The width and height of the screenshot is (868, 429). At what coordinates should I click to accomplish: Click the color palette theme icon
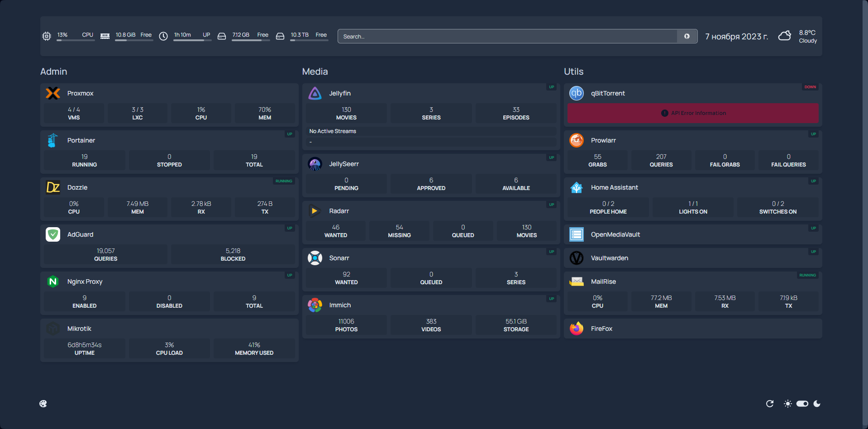coord(43,404)
